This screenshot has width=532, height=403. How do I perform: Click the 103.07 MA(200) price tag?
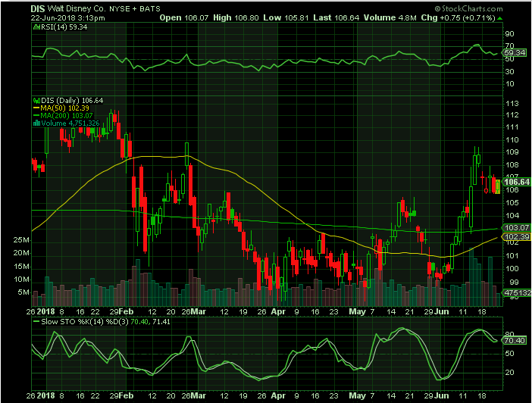(516, 227)
